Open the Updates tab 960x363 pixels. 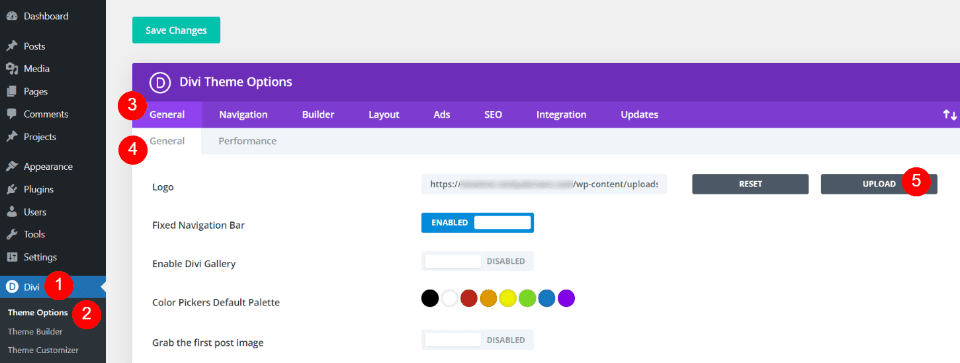coord(639,114)
